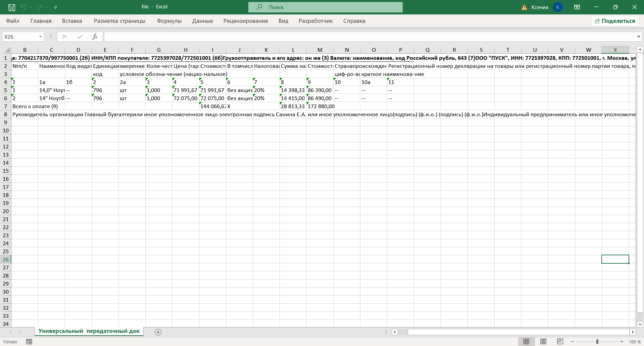Click the Undo arrow icon
Viewport: 644px width, 346px height.
coord(23,7)
